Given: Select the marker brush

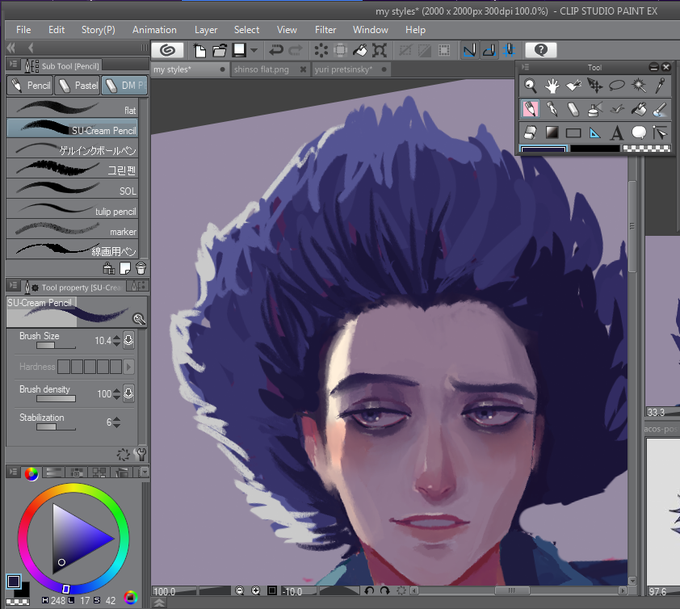Looking at the screenshot, I should click(72, 229).
